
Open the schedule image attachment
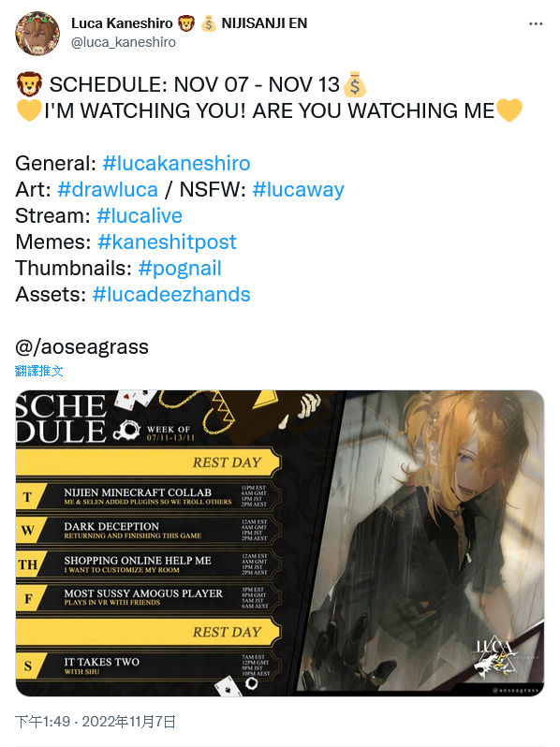coord(280,543)
